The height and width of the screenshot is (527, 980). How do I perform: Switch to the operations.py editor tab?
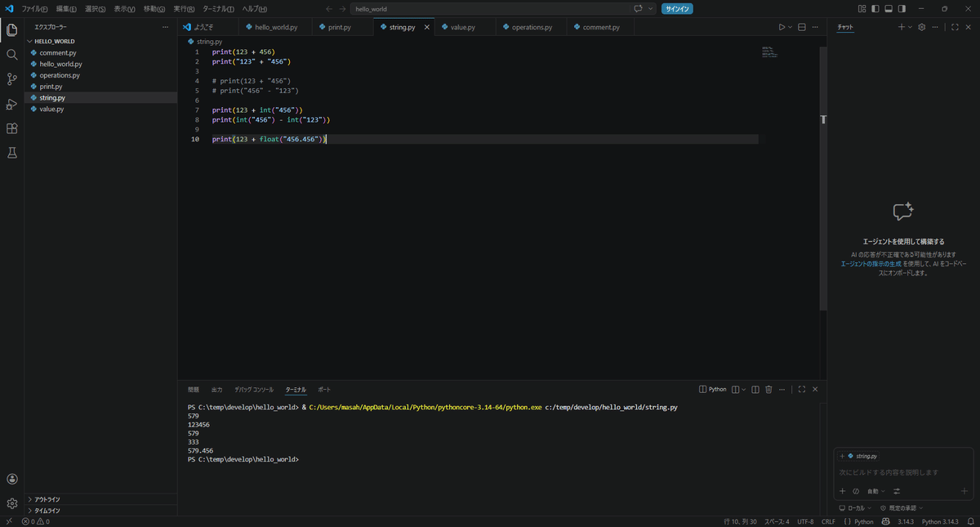tap(532, 27)
